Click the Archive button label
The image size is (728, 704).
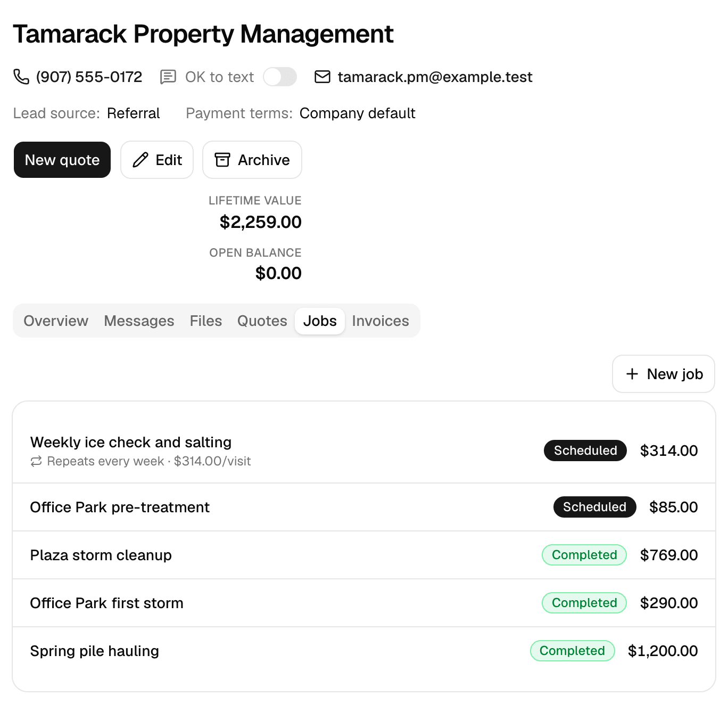pos(264,160)
